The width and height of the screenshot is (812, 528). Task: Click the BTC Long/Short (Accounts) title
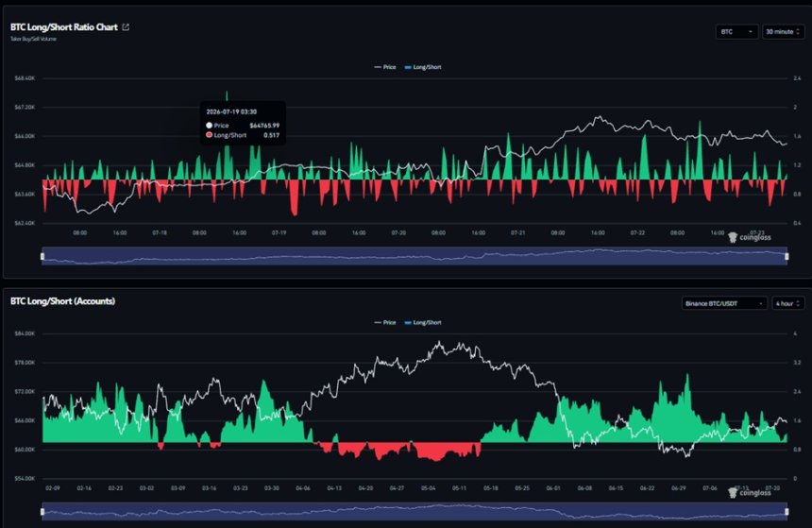(x=62, y=301)
